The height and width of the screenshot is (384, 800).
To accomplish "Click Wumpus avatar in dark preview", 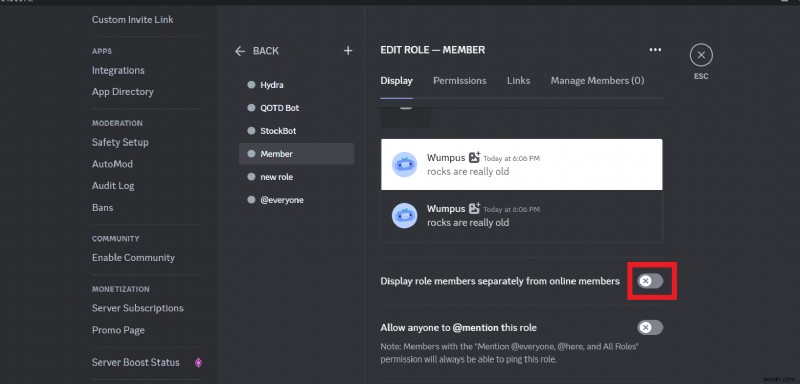I will point(405,216).
